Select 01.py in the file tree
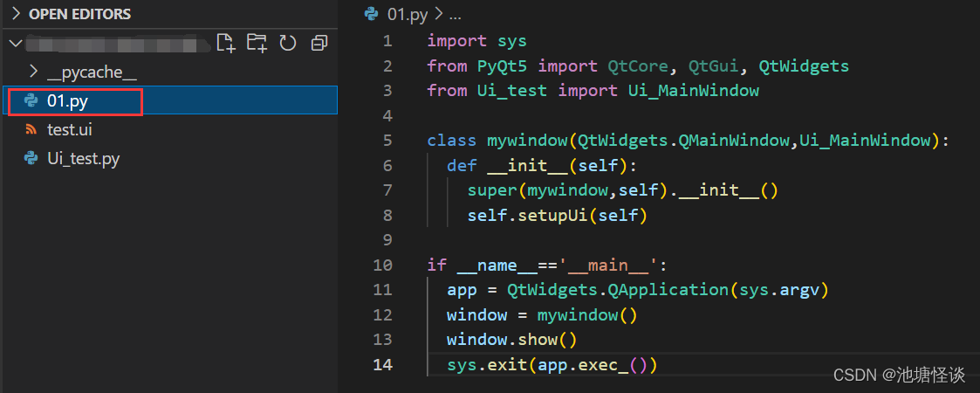980x393 pixels. pos(169,100)
